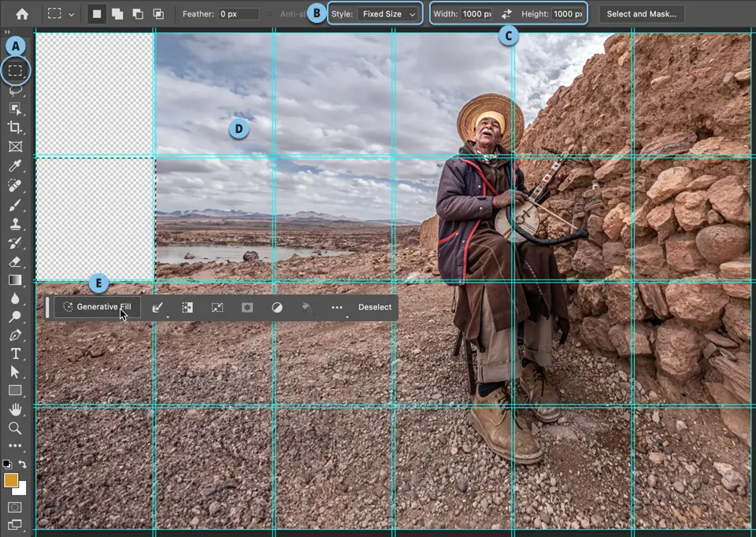Set the foreground color swatch
Viewport: 756px width, 537px height.
pyautogui.click(x=10, y=480)
